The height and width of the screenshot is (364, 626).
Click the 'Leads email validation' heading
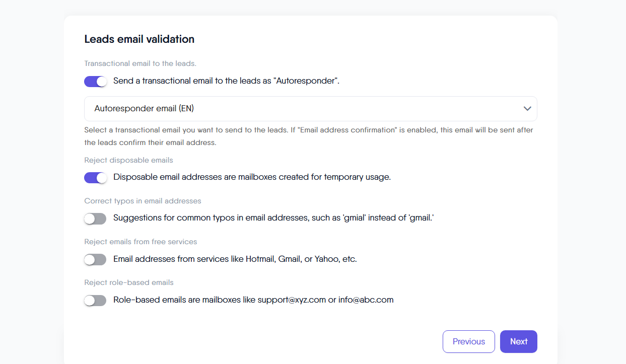click(139, 39)
